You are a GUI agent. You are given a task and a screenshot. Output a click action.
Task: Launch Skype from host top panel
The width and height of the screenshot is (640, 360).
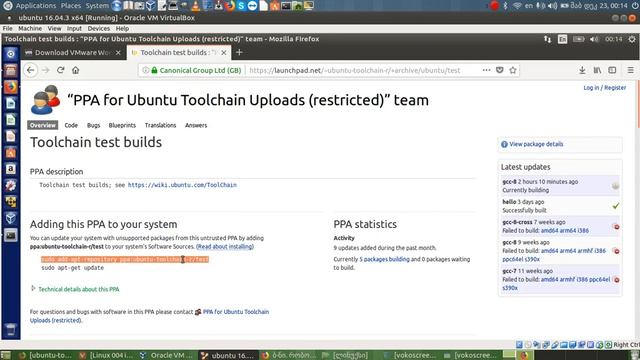241,6
